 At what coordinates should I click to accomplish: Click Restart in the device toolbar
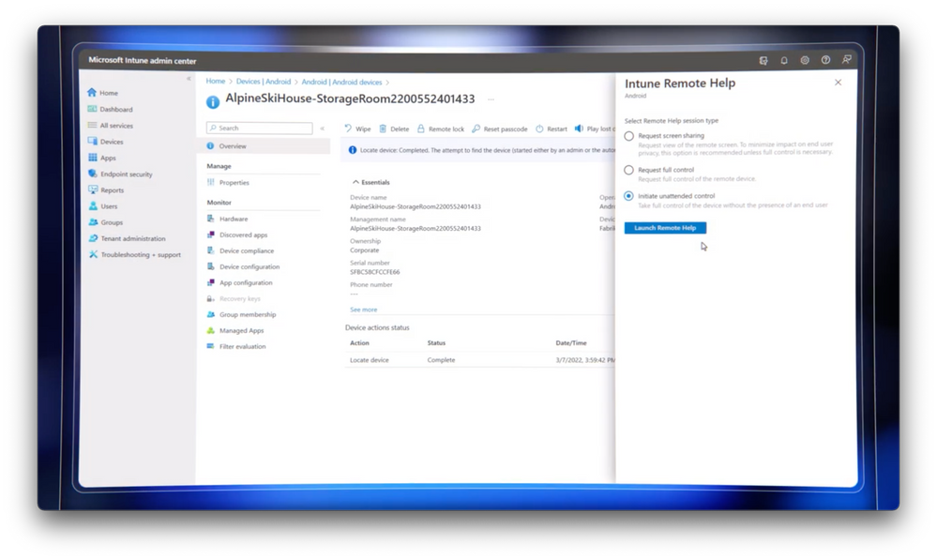tap(551, 129)
